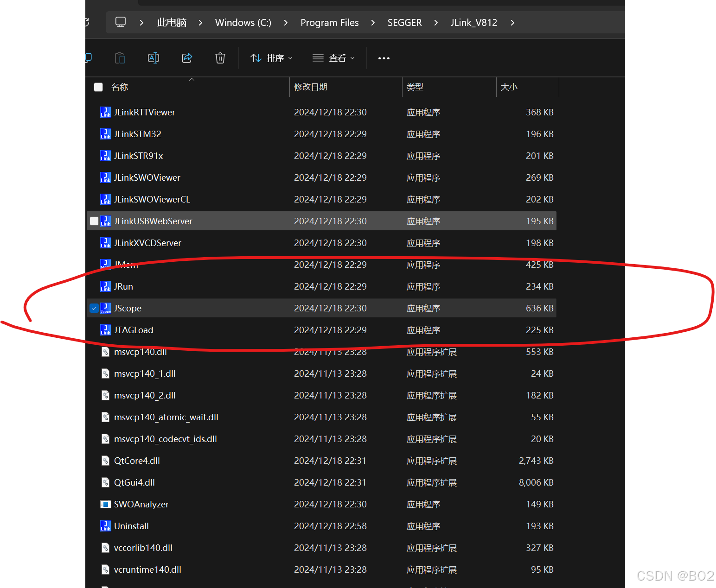Check the JLinkUSBWebServer row checkbox
The width and height of the screenshot is (716, 588).
pos(94,221)
